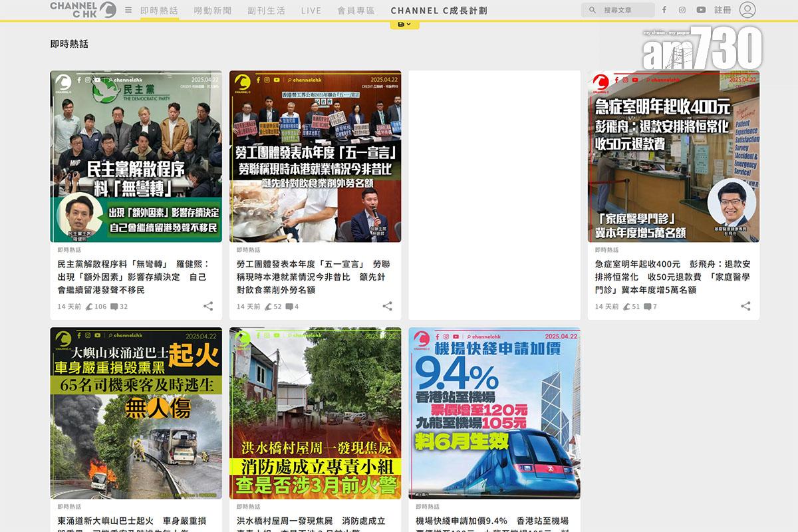Screen dimensions: 798x532
Task: Click the Instagram icon in the header
Action: (682, 9)
